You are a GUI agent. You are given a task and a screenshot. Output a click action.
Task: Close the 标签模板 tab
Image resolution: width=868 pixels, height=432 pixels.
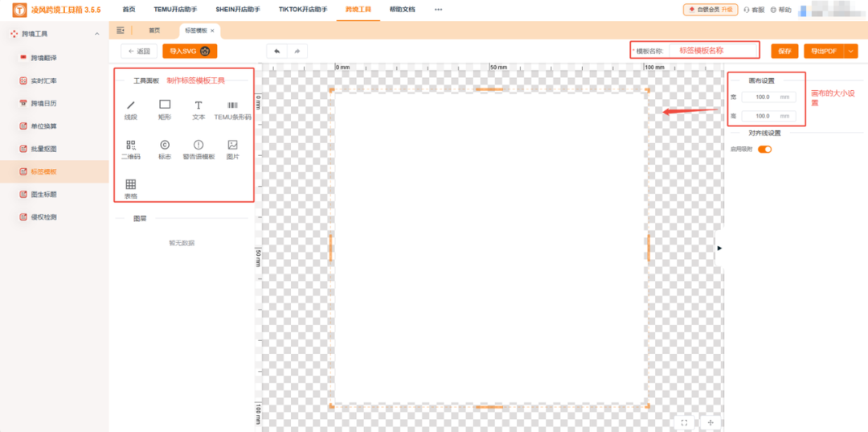212,31
